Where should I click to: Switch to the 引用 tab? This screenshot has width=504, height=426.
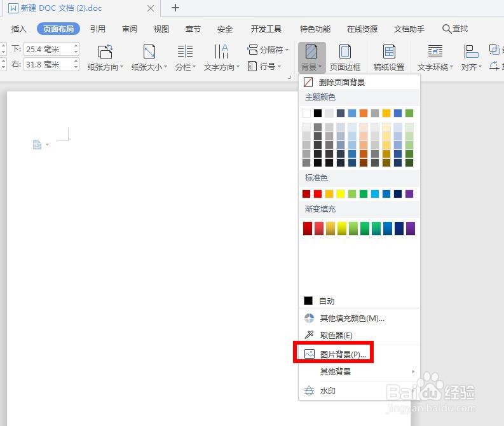[98, 29]
